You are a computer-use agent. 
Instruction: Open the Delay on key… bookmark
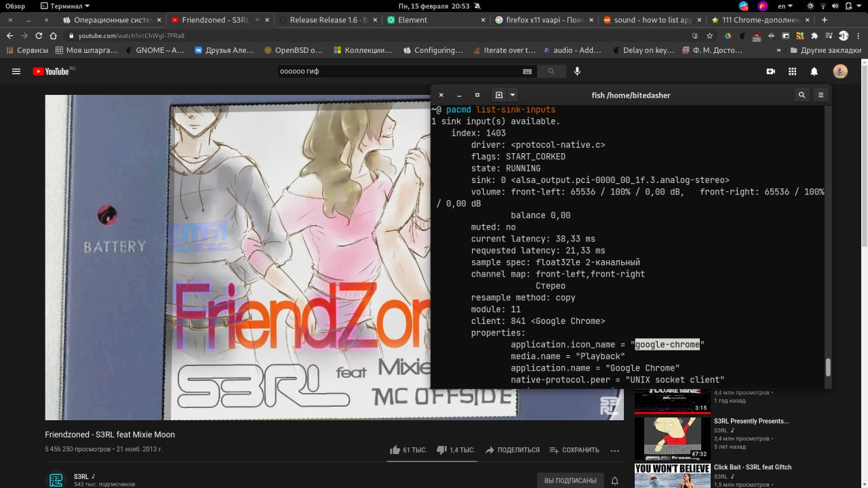643,50
